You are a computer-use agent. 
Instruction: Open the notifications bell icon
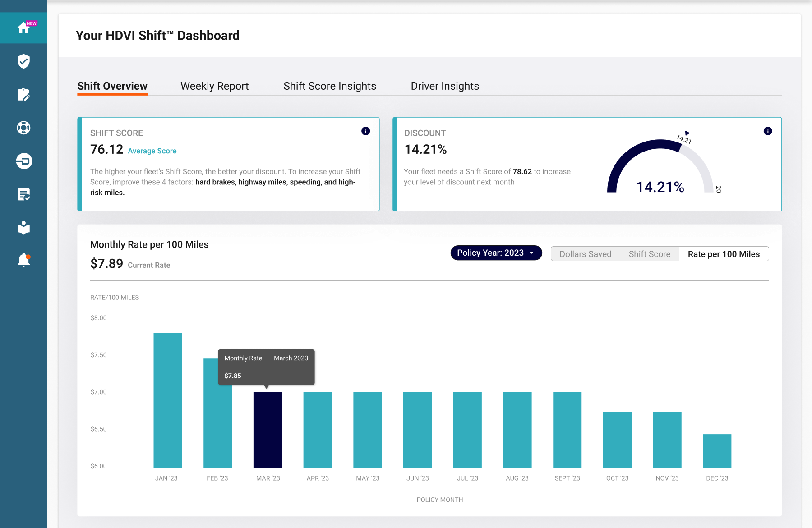coord(23,260)
